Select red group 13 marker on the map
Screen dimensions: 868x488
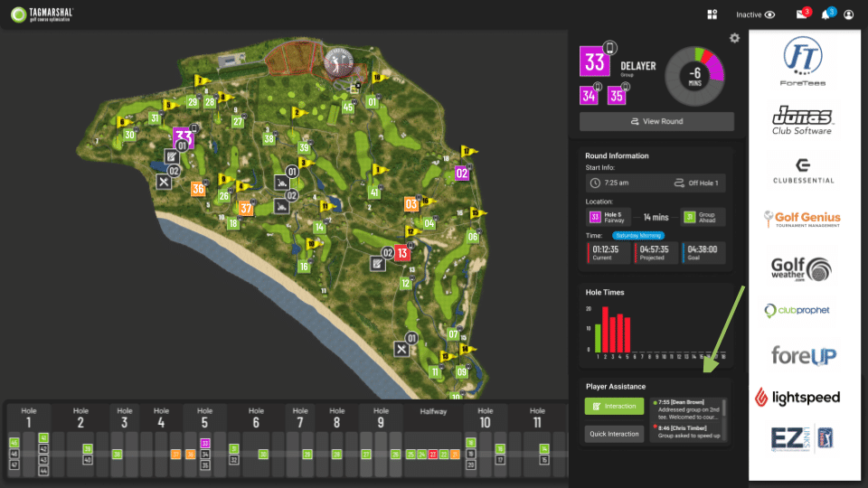tap(402, 253)
